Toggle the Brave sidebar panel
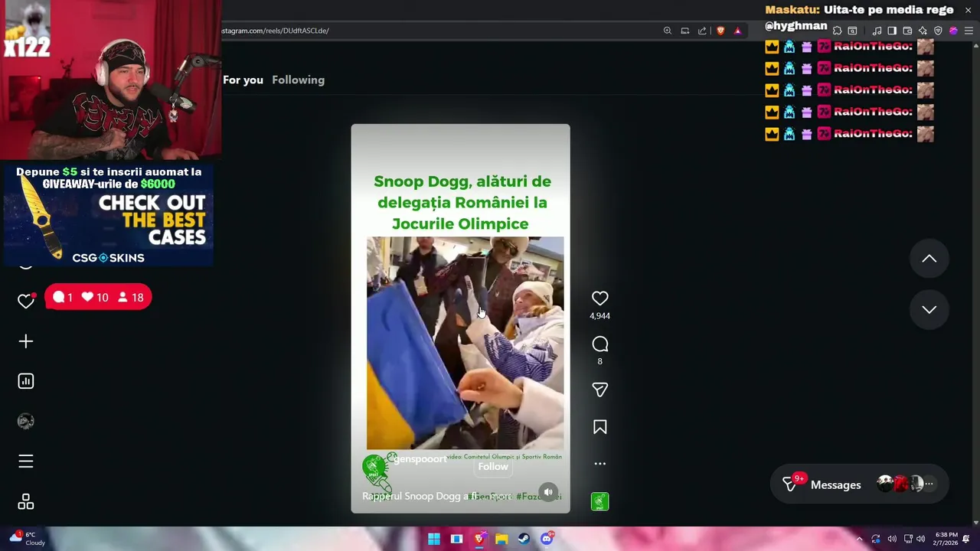Screen dimensions: 980x551 tap(892, 31)
